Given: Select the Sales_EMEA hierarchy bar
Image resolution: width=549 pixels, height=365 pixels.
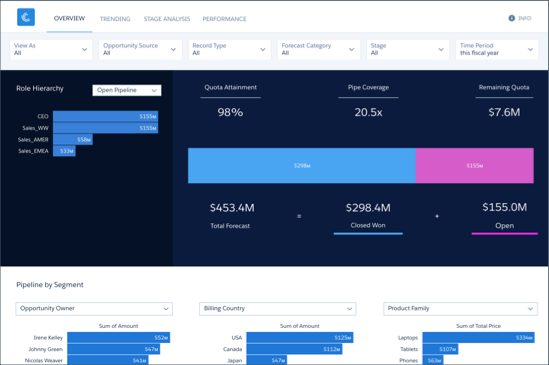Looking at the screenshot, I should pyautogui.click(x=64, y=151).
